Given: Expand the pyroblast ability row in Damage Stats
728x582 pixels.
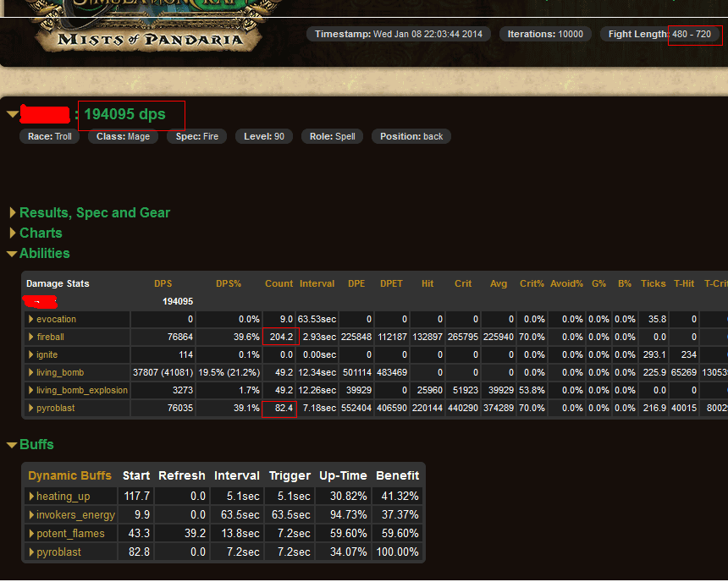Looking at the screenshot, I should pos(30,408).
